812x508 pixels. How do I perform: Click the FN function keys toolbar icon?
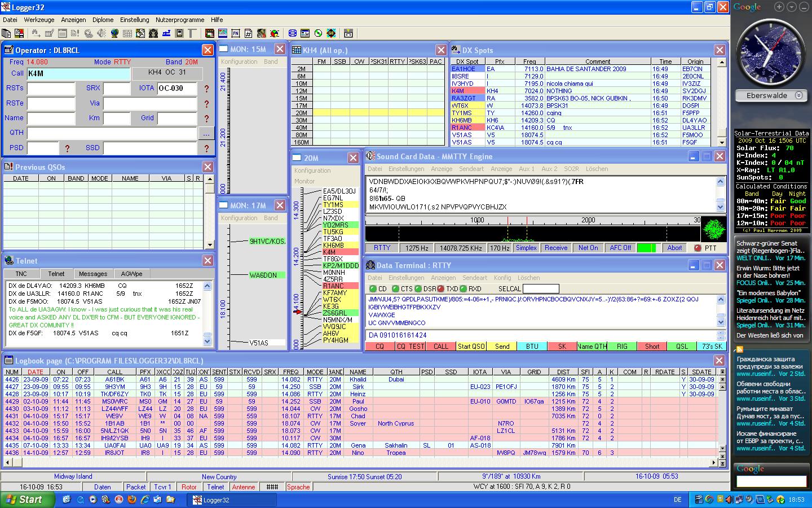coord(235,33)
